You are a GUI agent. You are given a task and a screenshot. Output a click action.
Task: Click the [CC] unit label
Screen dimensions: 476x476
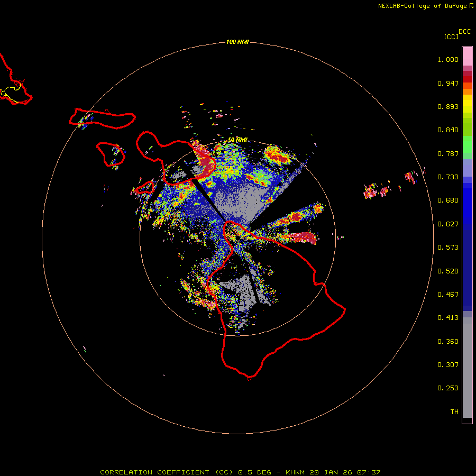(451, 36)
